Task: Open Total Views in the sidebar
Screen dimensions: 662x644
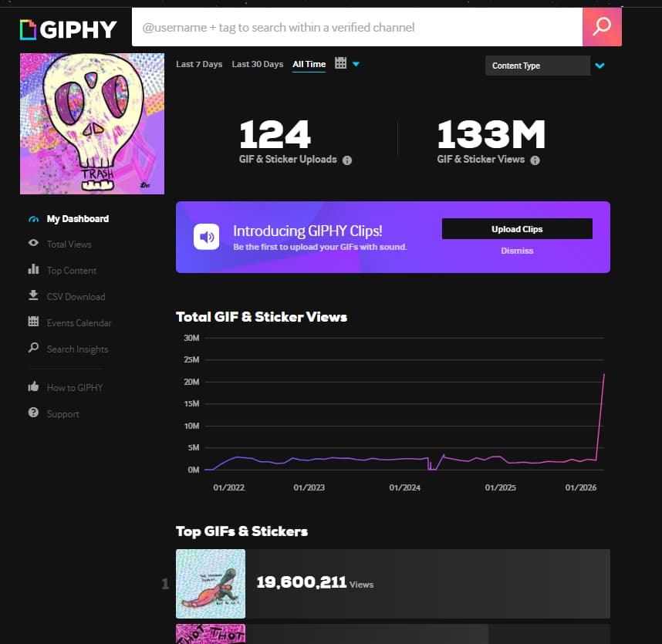Action: (69, 244)
